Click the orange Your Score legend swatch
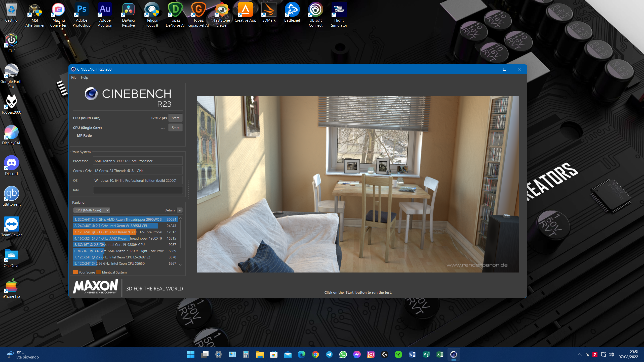644x362 pixels. (x=75, y=272)
